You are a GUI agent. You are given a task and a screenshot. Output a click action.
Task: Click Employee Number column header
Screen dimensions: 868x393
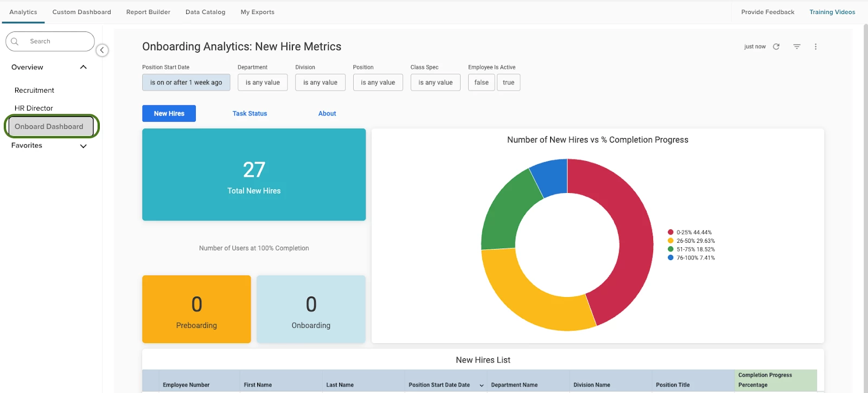tap(186, 385)
